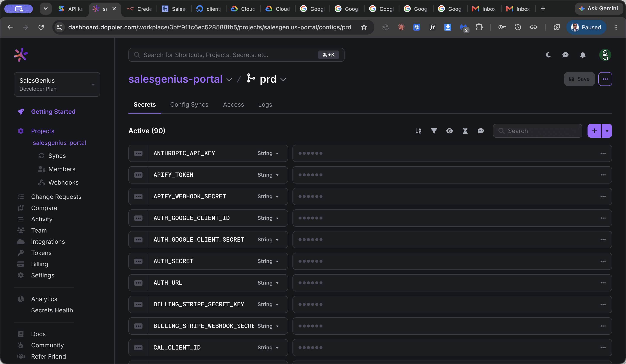Open Members under salesgenius-portal
The height and width of the screenshot is (364, 626).
[x=62, y=169]
